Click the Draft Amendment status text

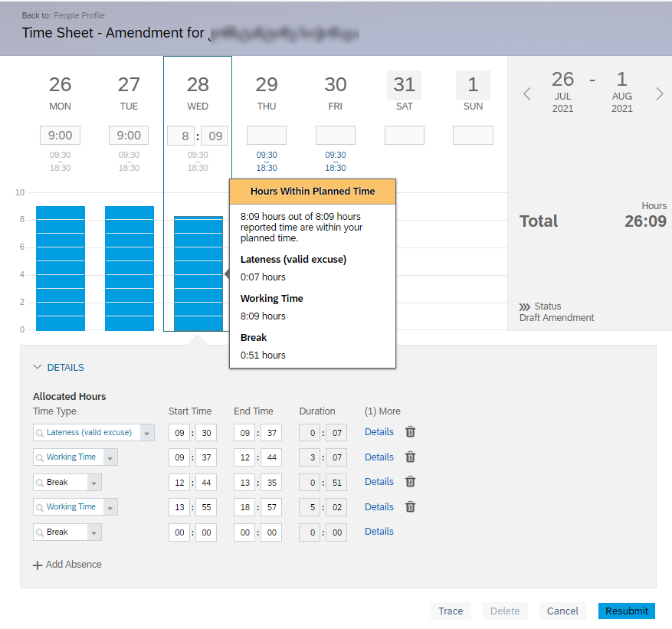(x=557, y=318)
